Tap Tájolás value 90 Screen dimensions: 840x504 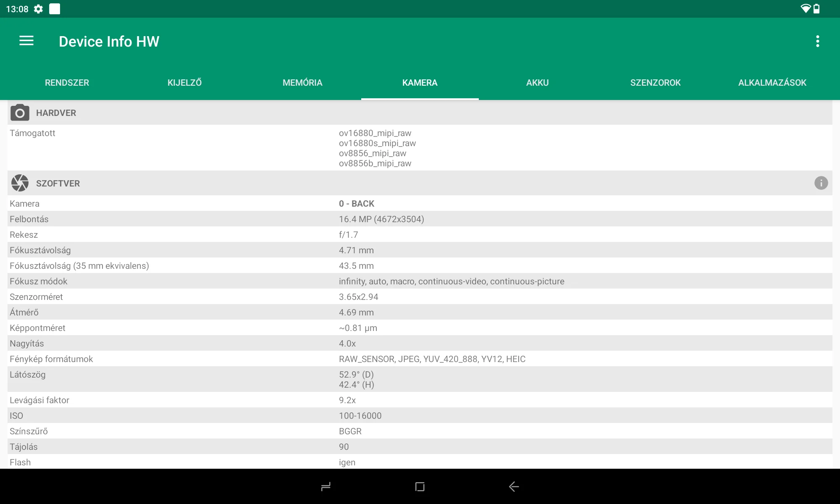click(x=344, y=447)
